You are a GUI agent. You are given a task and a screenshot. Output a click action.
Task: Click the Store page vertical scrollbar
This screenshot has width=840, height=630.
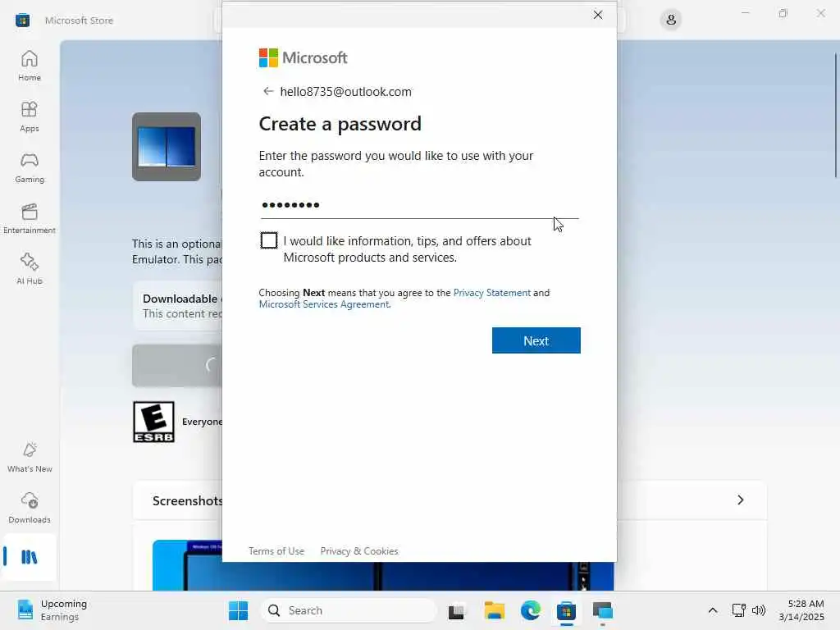click(836, 115)
